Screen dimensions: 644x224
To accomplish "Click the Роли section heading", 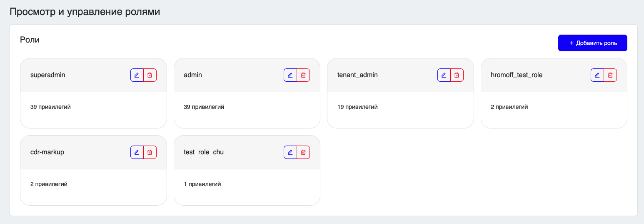I will tap(30, 40).
